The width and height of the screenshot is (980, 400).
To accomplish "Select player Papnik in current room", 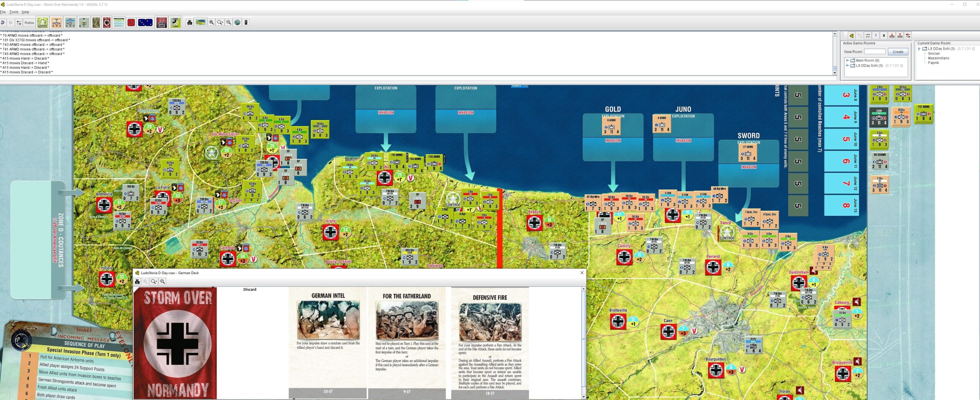I will pos(933,63).
